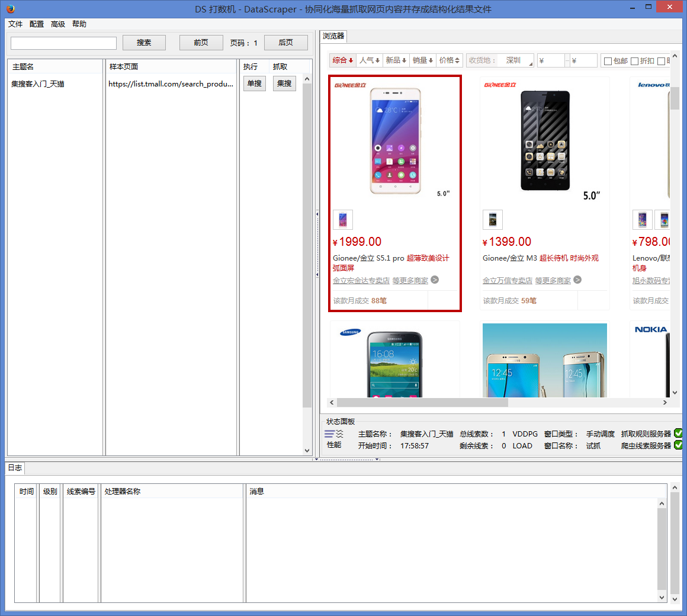The image size is (687, 616).
Task: Focus the minimum price ¥ field
Action: [x=551, y=60]
